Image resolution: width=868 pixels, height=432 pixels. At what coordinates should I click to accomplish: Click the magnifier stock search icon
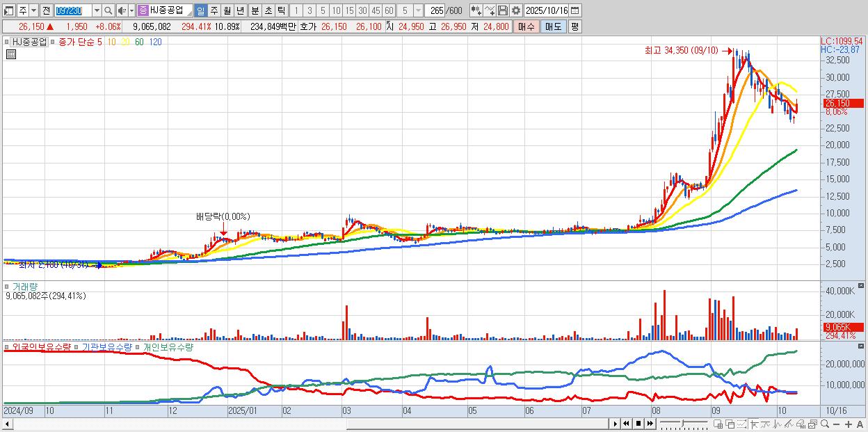[108, 10]
